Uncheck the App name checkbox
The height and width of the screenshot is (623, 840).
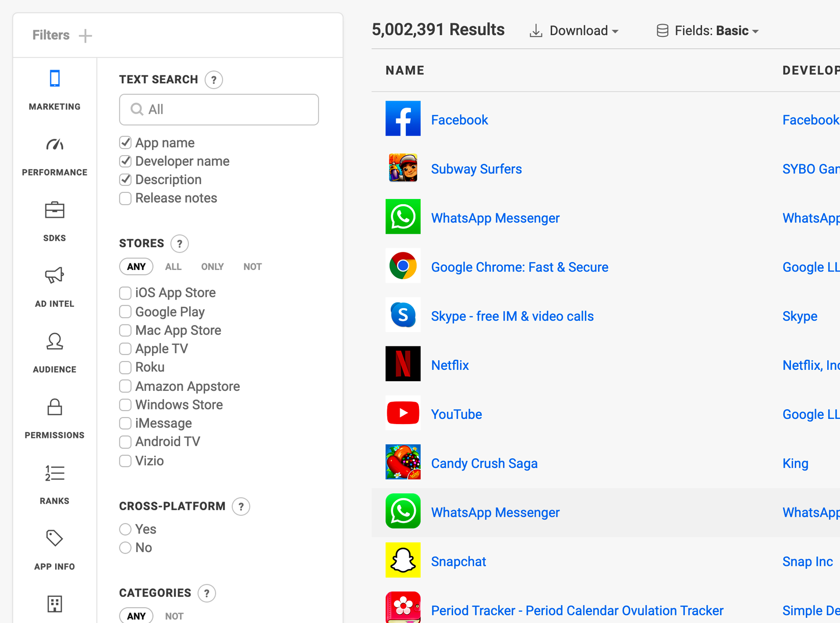pos(126,143)
